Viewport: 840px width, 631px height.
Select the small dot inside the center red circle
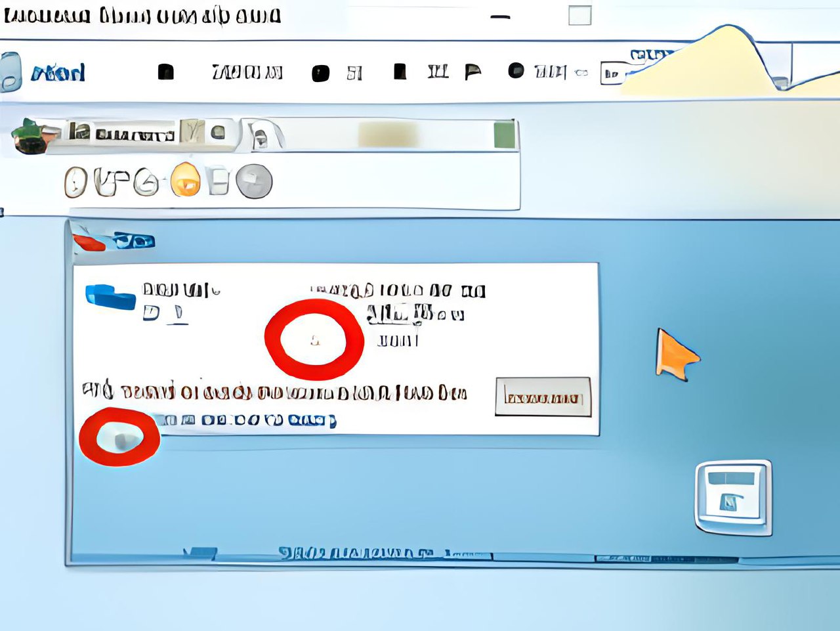point(315,340)
